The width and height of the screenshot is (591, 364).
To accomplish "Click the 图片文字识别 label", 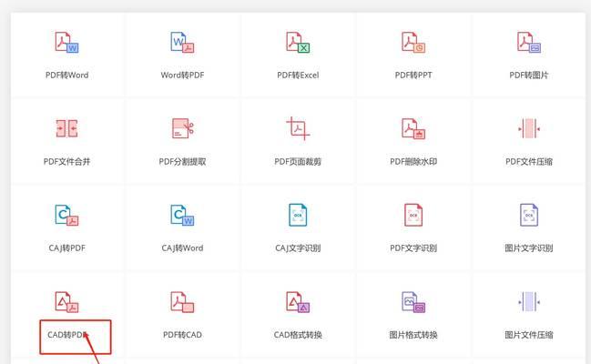I will click(x=529, y=248).
